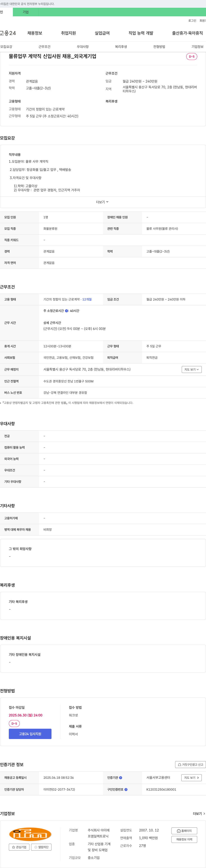Click the registration time 2025.06.18 08:52:36
206x868 pixels.
(x=59, y=778)
